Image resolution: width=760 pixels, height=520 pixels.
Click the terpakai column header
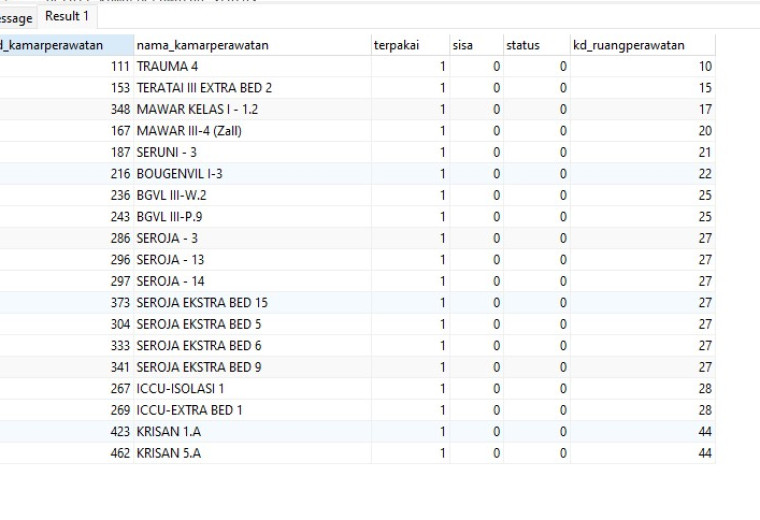(410, 45)
